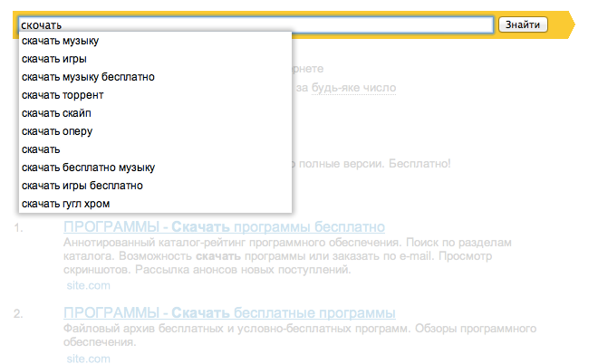This screenshot has width=598, height=364.
Task: Open result "ПРОГРАММЫ - Скачать бесплатные программы"
Action: click(x=230, y=312)
